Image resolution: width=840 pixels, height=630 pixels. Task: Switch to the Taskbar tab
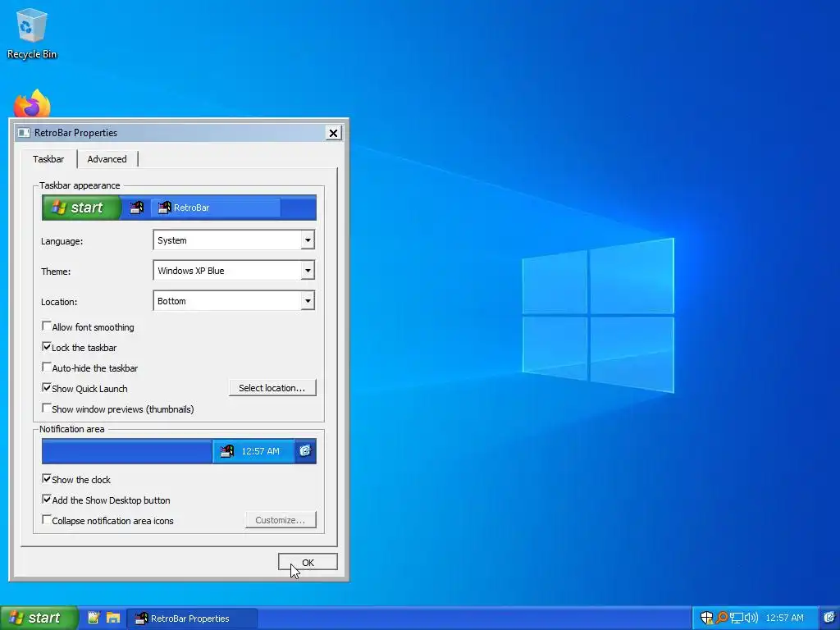[x=48, y=159]
